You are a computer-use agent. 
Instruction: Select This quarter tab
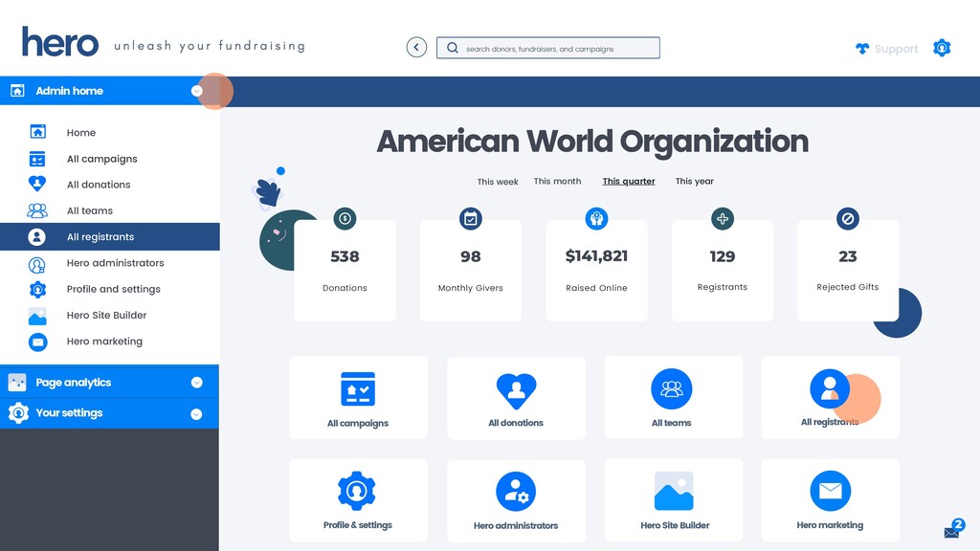click(x=629, y=182)
